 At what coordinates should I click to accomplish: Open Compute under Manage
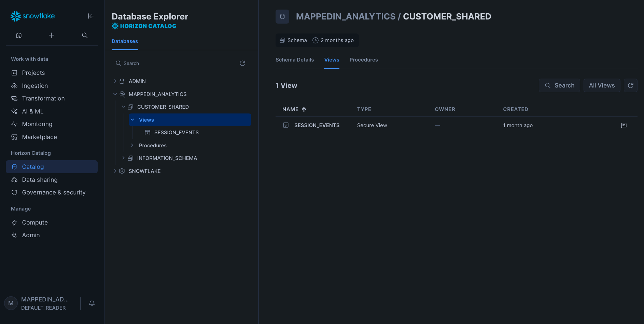click(x=52, y=222)
